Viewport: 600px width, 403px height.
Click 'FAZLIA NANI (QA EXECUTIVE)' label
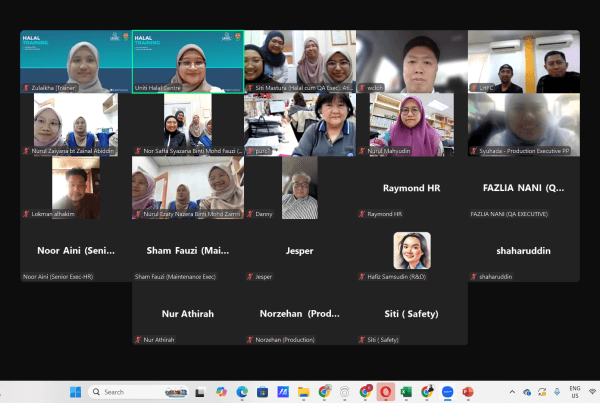509,214
